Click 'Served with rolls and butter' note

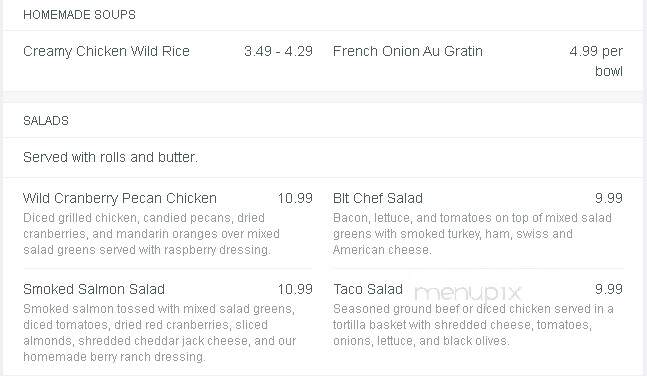111,157
